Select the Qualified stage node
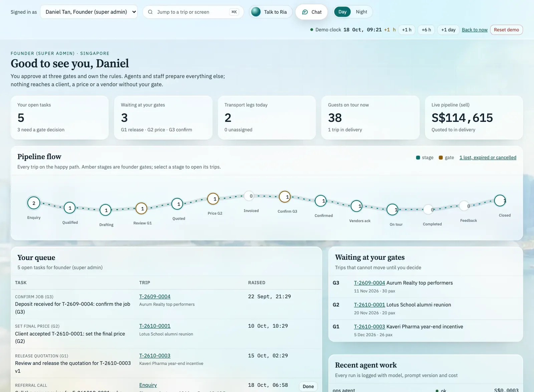 pos(70,208)
